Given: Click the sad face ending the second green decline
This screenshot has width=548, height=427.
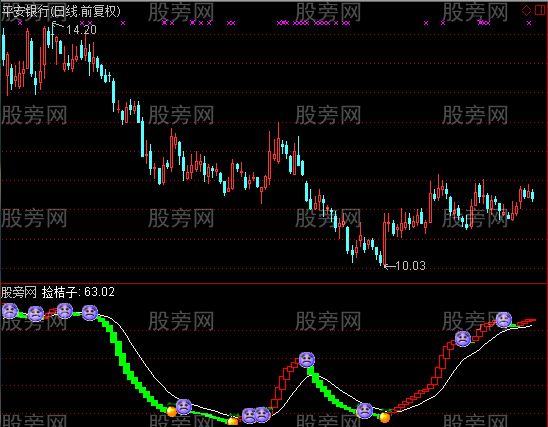Looking at the screenshot, I should pyautogui.click(x=365, y=411).
